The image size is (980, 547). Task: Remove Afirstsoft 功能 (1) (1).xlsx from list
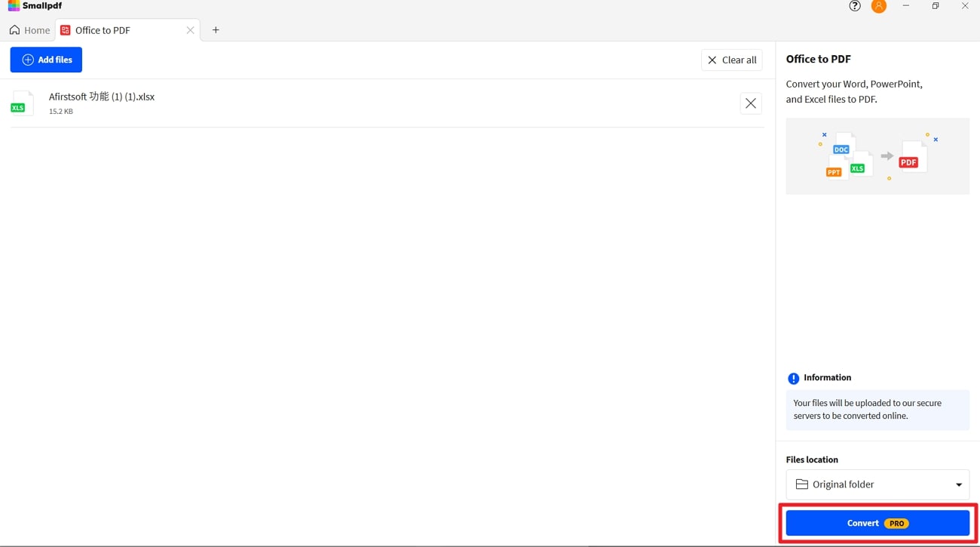pos(751,103)
